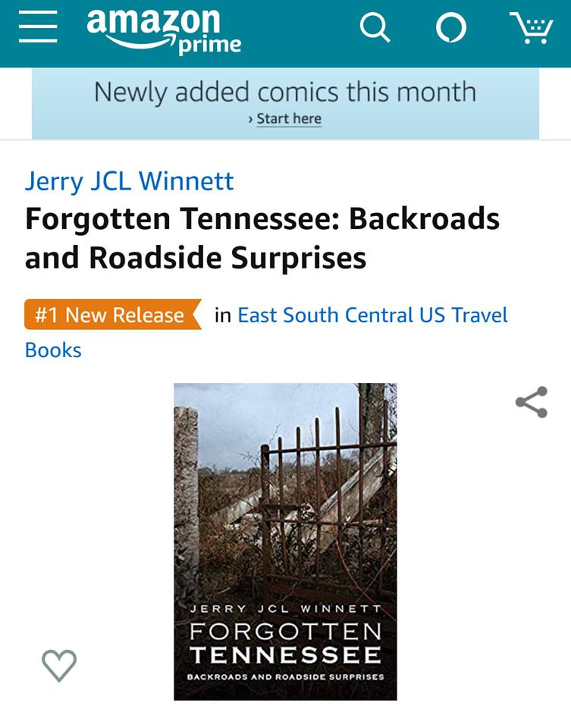This screenshot has height=728, width=571.
Task: Click the '#1 New Release' orange badge
Action: (x=111, y=315)
